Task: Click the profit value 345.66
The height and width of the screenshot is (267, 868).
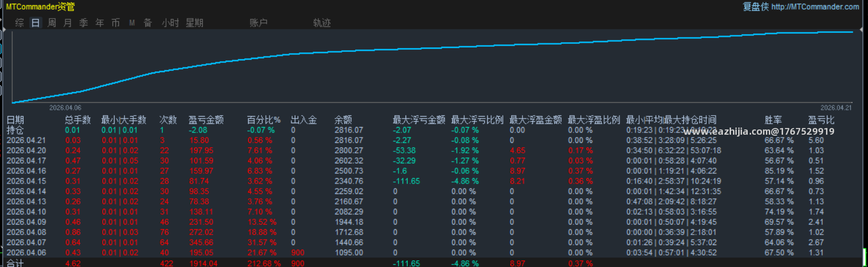Action: (x=201, y=243)
